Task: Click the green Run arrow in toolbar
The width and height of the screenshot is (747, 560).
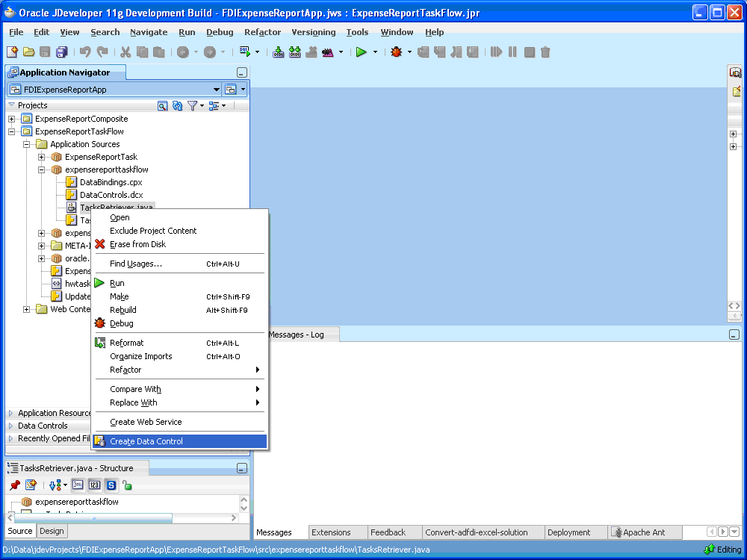Action: click(361, 52)
